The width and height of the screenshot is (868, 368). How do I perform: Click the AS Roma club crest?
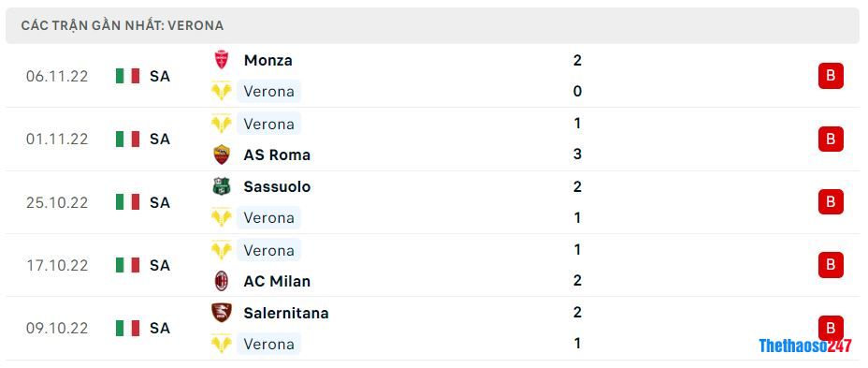[x=222, y=155]
